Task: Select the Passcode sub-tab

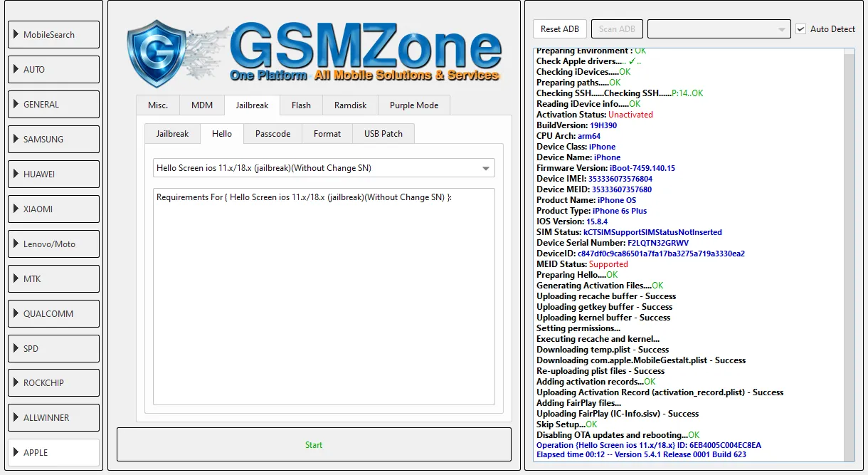Action: pos(272,134)
